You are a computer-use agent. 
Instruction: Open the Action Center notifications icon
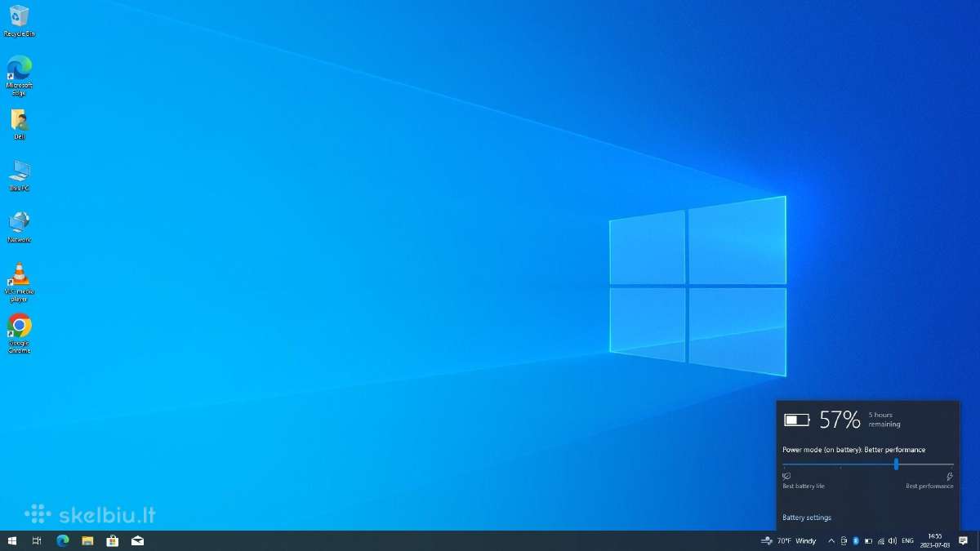pos(964,540)
